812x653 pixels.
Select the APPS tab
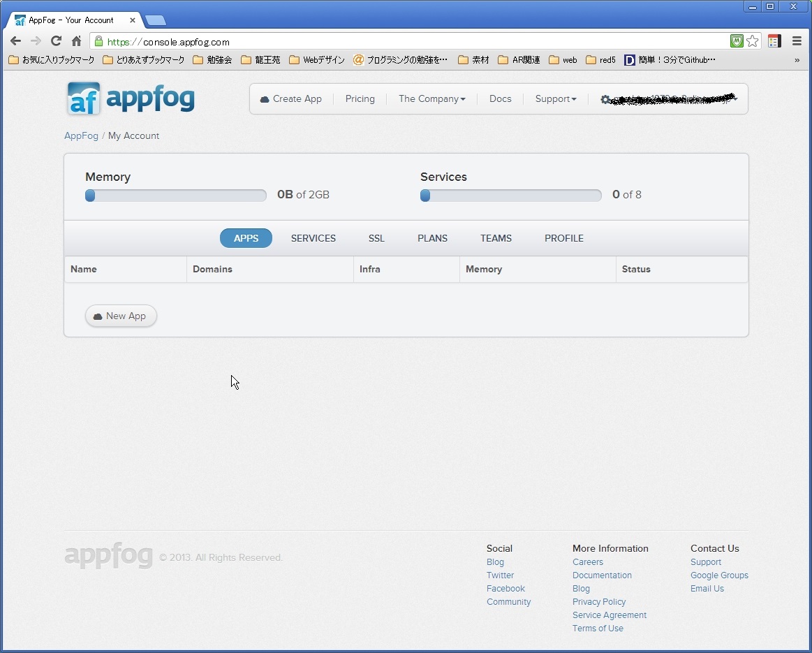coord(246,238)
